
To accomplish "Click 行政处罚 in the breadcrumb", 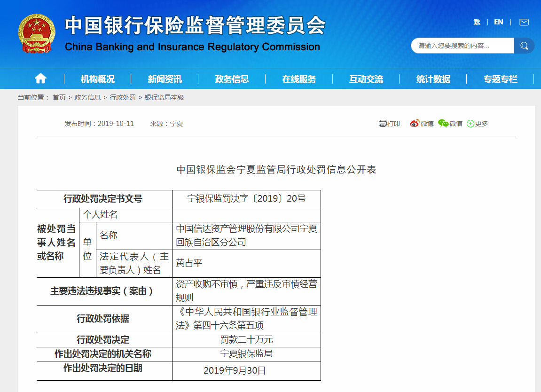I will point(123,98).
